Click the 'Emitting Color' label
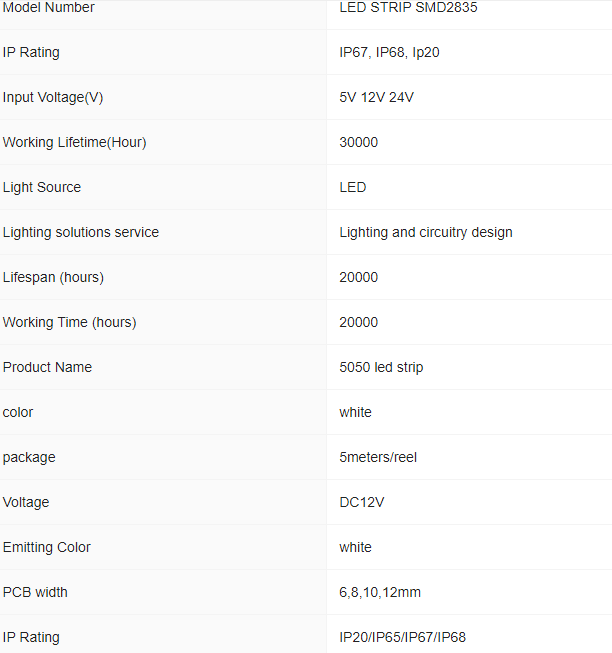The height and width of the screenshot is (653, 612). (47, 547)
